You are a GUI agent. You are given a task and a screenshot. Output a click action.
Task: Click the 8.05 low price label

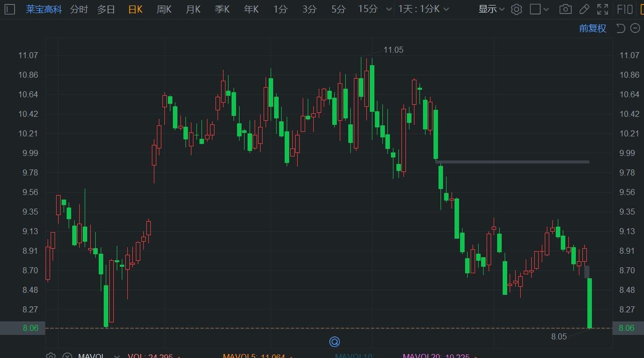(x=559, y=336)
